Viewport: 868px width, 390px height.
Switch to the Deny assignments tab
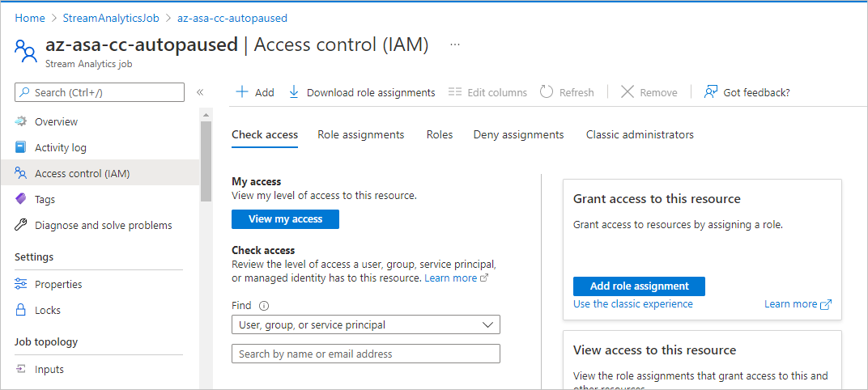coord(518,135)
